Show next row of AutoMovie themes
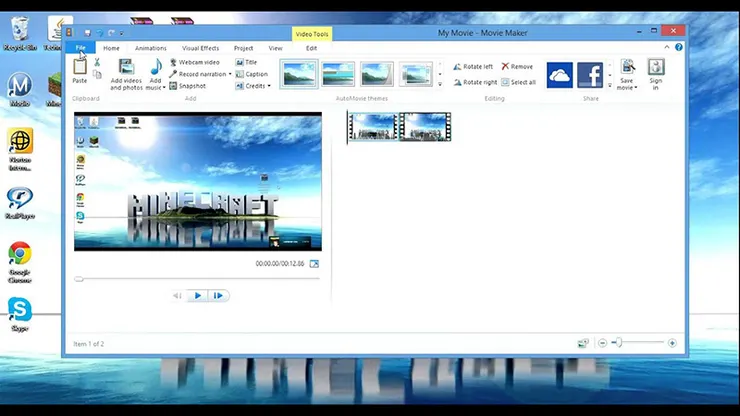 [x=440, y=74]
